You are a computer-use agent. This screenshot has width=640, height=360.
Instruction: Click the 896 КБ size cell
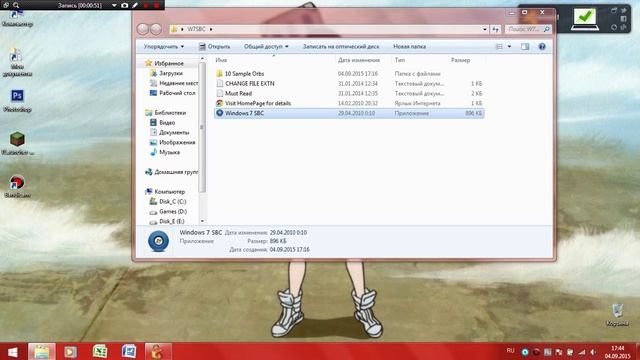473,113
